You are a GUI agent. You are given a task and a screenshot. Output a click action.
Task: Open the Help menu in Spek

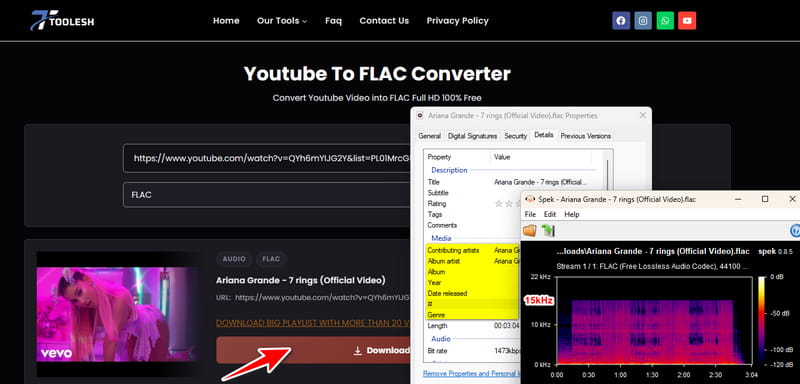click(x=571, y=214)
